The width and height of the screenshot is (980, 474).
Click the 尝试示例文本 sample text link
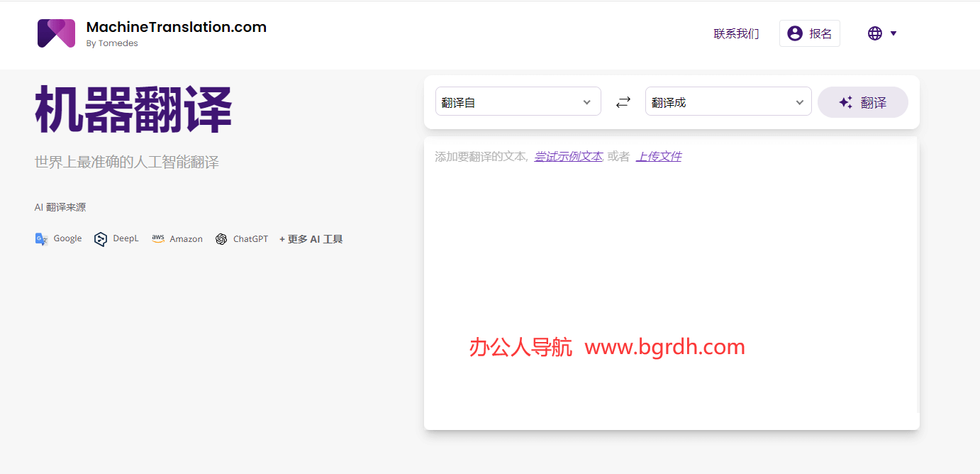pos(567,155)
